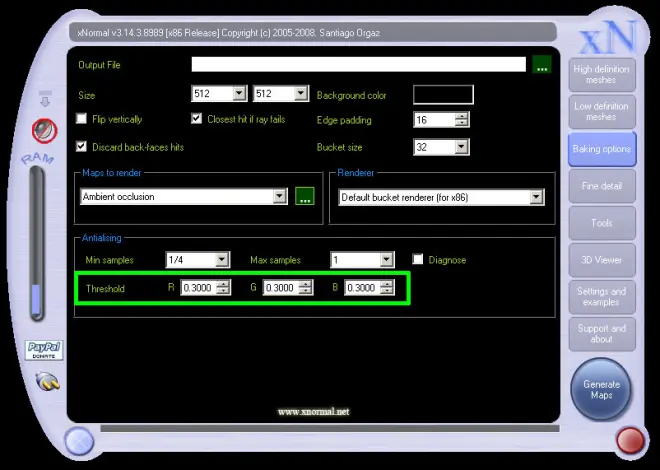Open Settings and examples tab
The height and width of the screenshot is (470, 660).
(x=601, y=297)
